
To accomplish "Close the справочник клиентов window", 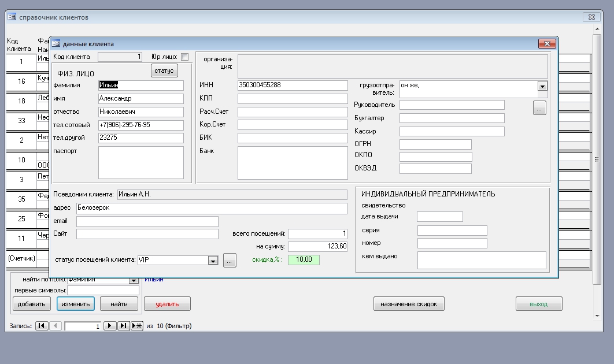I will (x=591, y=17).
